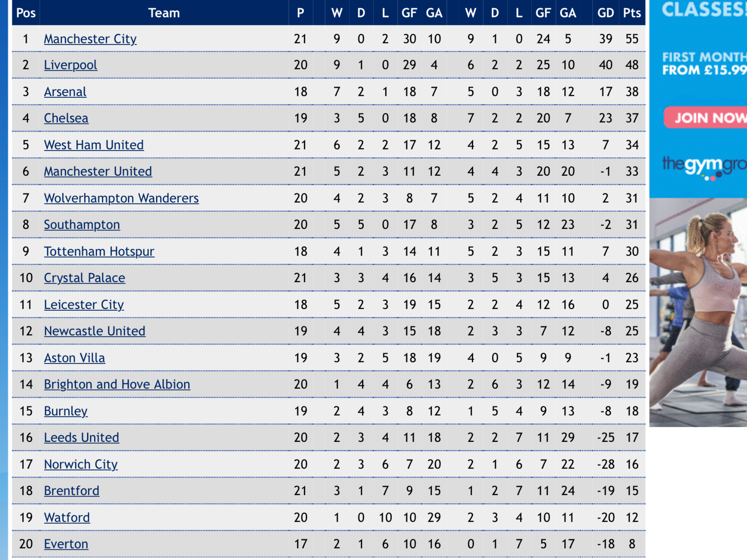Click the JOIN NOW ad button
747x560 pixels.
click(706, 117)
